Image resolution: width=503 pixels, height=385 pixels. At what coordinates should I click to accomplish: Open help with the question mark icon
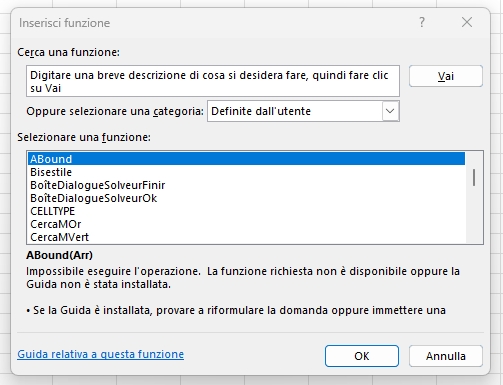(x=422, y=22)
